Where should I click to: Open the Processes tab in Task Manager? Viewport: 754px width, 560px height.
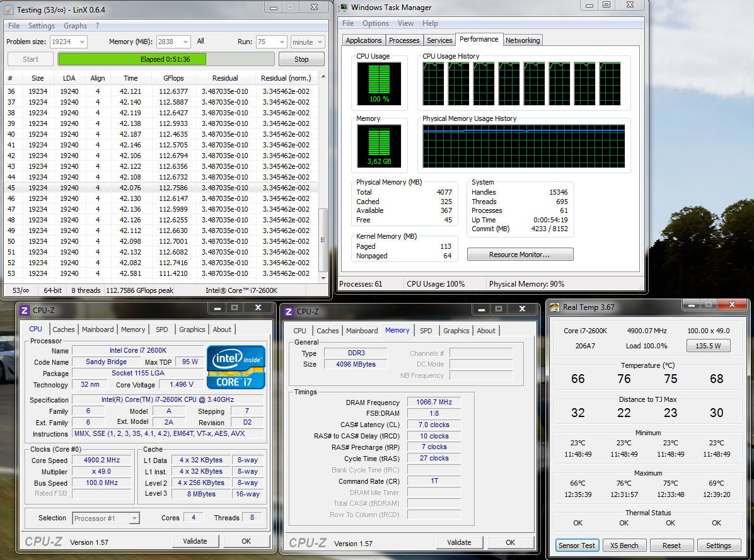[x=404, y=40]
